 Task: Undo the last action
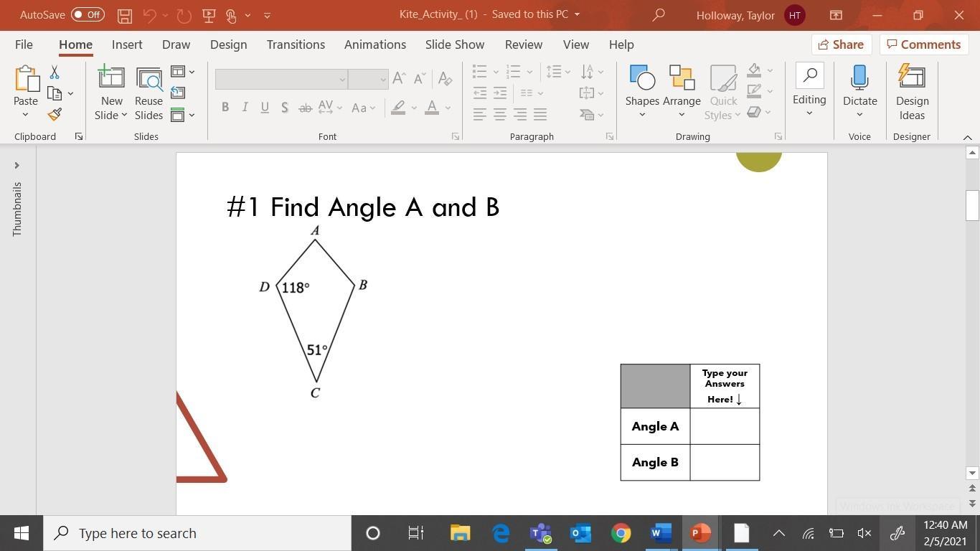pos(149,15)
